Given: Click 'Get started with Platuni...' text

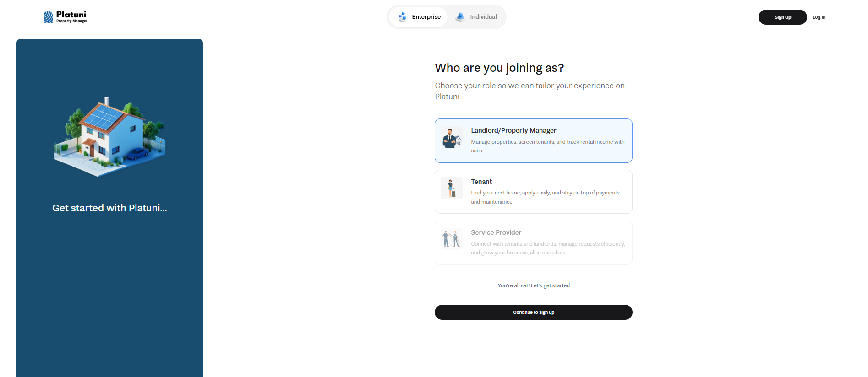Looking at the screenshot, I should [109, 208].
